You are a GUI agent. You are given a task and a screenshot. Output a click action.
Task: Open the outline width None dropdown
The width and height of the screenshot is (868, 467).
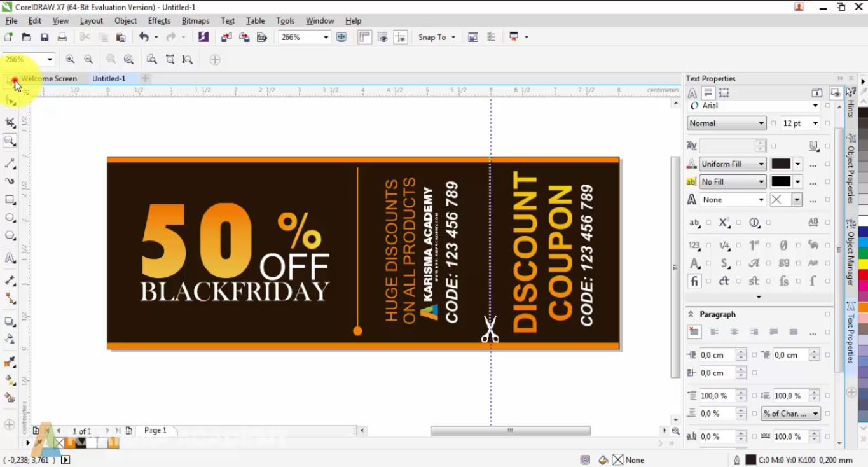[x=761, y=200]
